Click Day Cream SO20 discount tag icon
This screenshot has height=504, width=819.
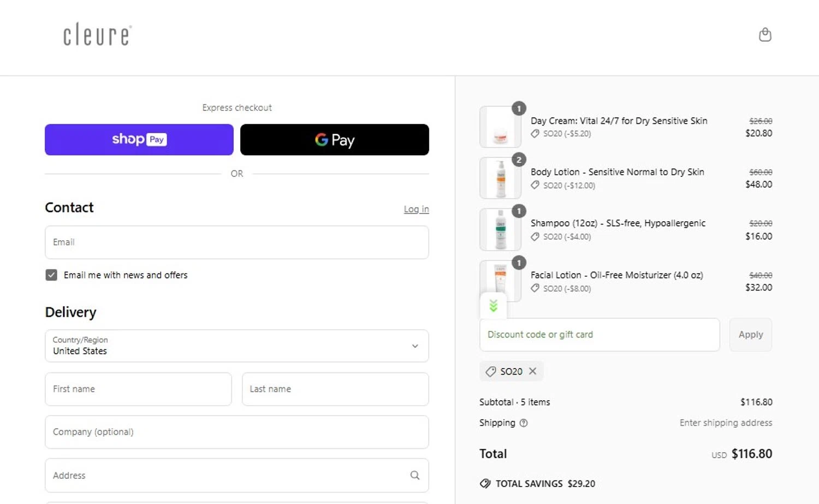[535, 134]
